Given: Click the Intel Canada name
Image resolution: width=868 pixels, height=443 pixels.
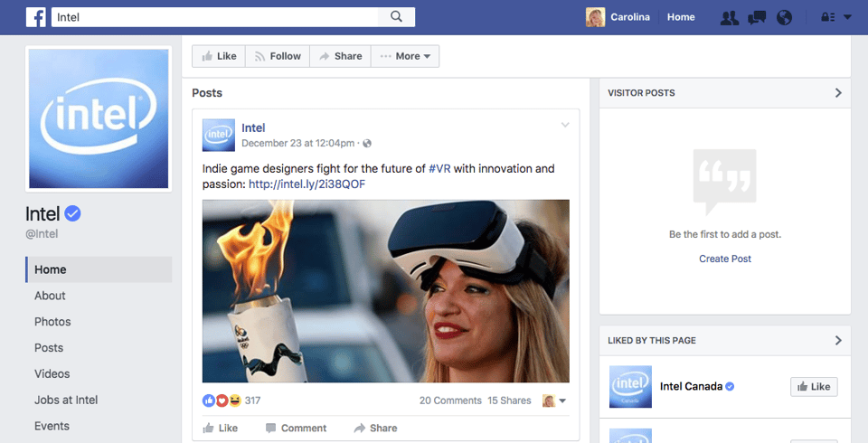Looking at the screenshot, I should (691, 387).
